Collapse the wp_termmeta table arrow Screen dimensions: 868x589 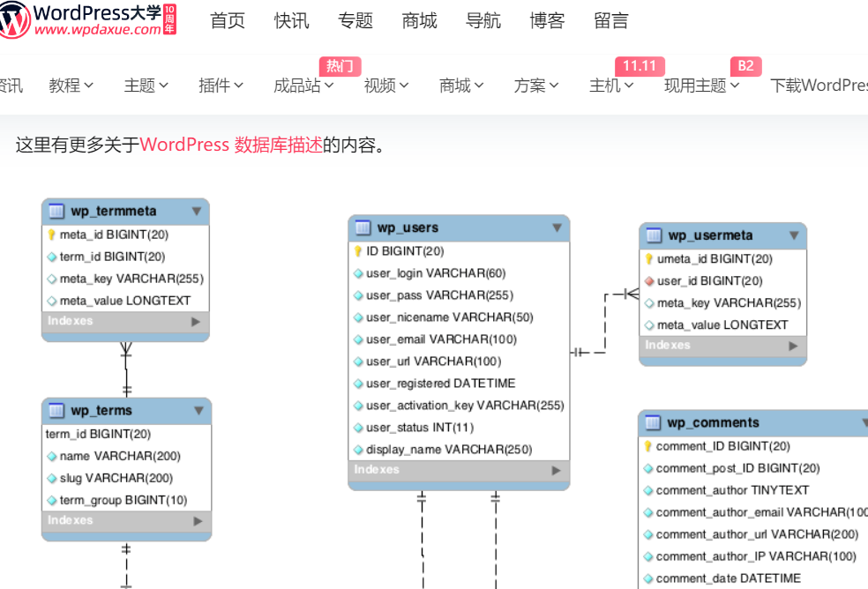(197, 212)
